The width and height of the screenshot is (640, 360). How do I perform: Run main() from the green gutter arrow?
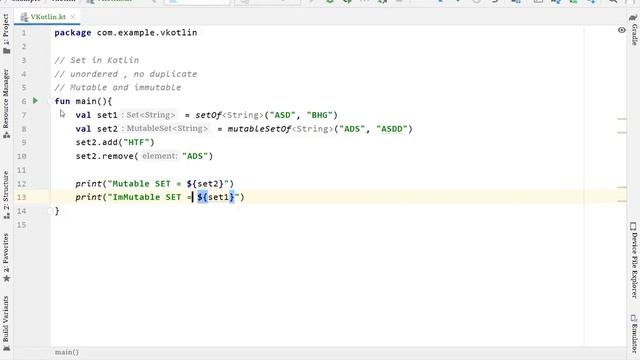click(35, 100)
